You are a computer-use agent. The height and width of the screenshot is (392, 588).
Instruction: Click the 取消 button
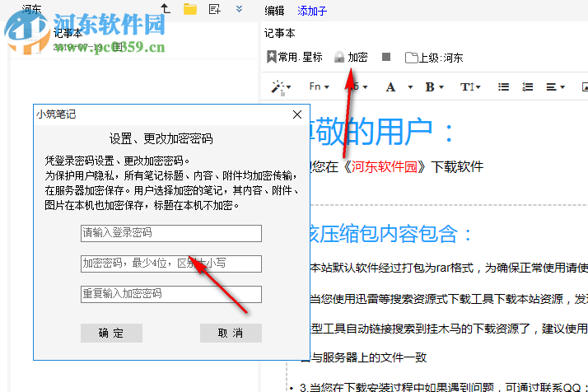231,333
